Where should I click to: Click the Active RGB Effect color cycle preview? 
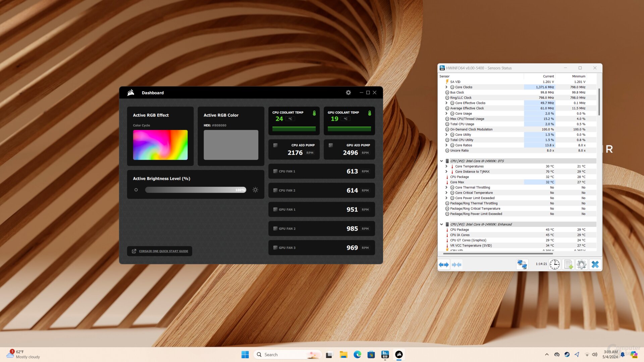[160, 145]
